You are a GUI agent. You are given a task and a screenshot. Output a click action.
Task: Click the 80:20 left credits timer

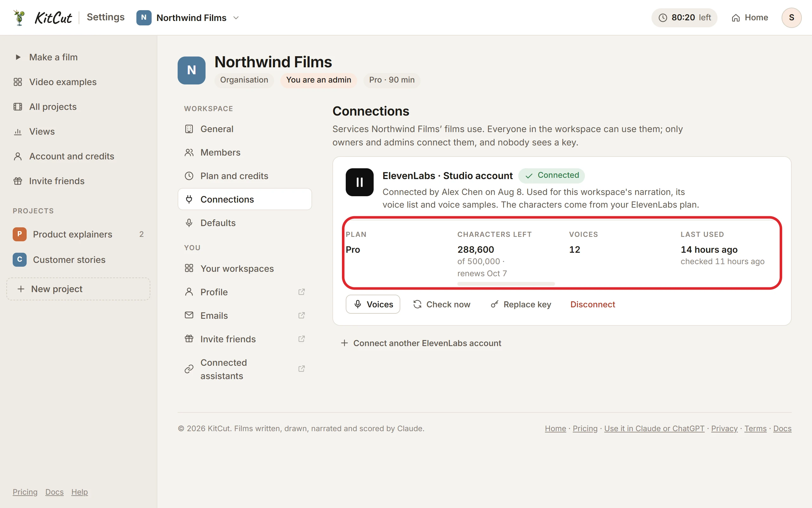[x=684, y=17]
